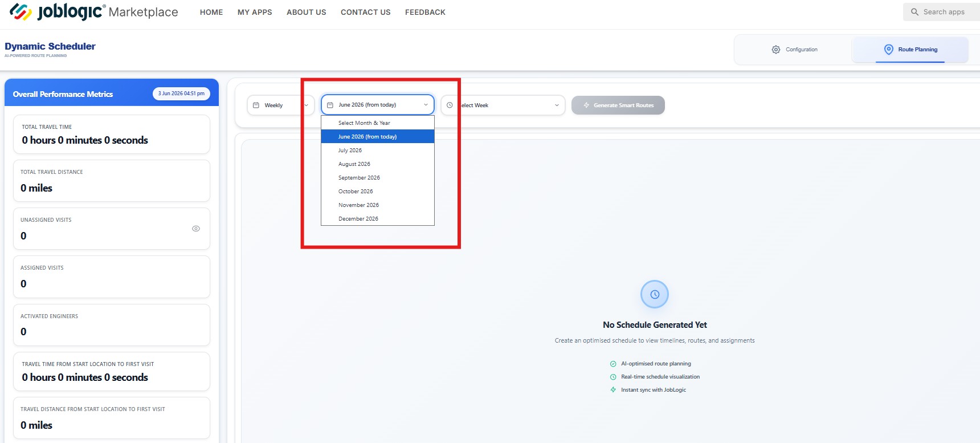Select June 2026 (from today) in the list
The height and width of the screenshot is (443, 980).
tap(378, 137)
